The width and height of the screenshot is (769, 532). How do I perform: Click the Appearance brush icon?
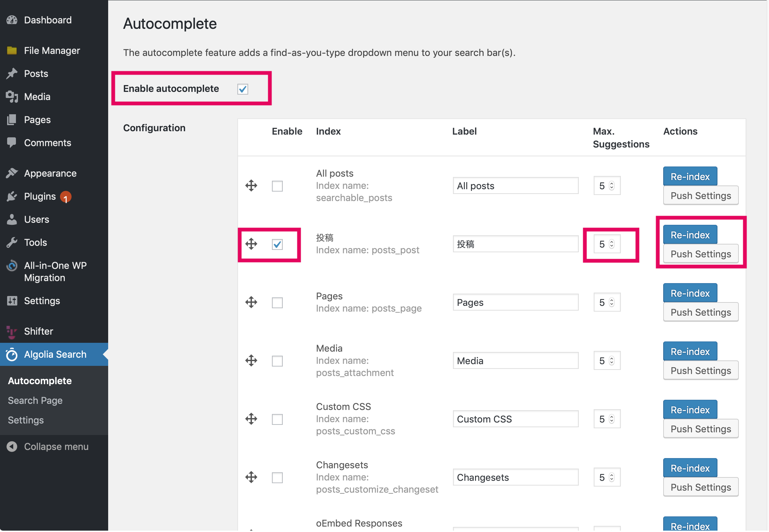coord(12,173)
